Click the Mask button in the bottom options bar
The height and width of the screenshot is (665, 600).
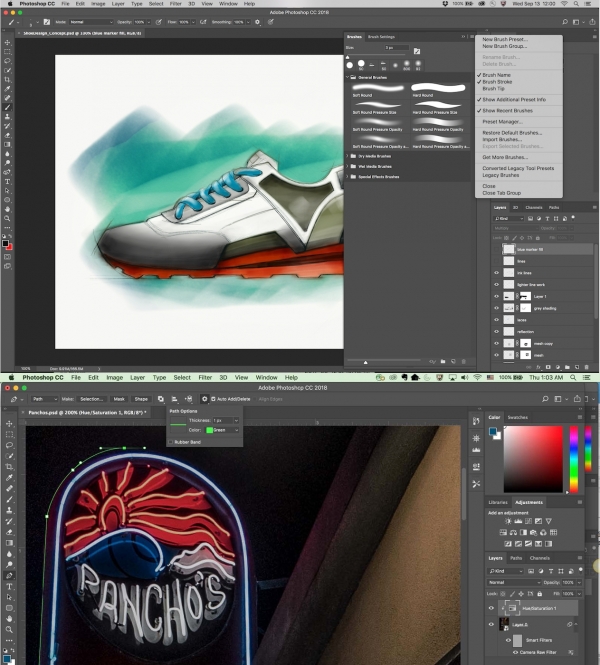tap(119, 399)
